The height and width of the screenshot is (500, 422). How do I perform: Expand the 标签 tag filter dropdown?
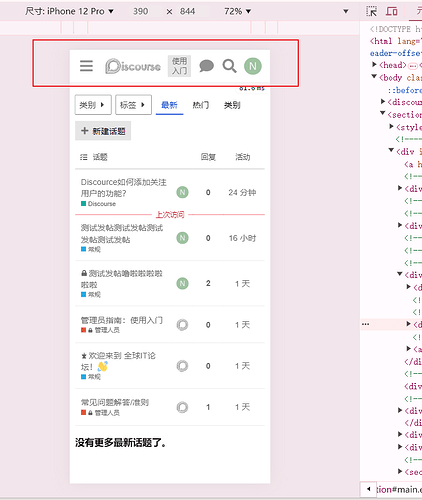[133, 105]
